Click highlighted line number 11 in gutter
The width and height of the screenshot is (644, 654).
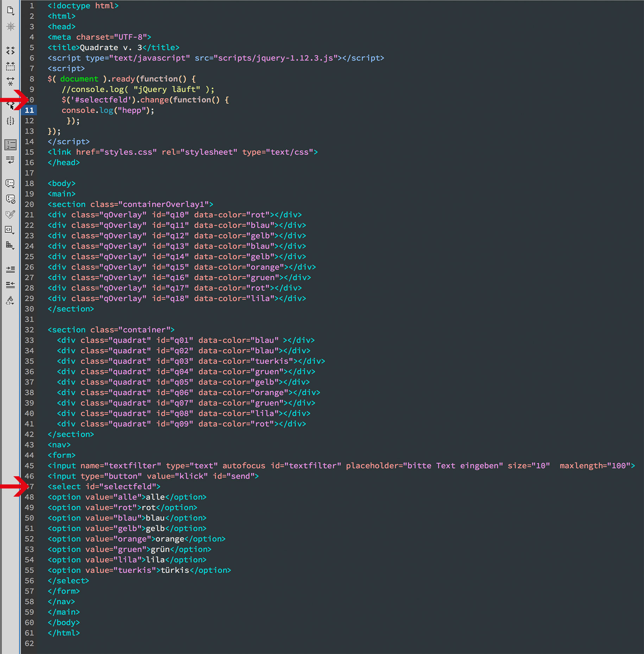pyautogui.click(x=30, y=110)
